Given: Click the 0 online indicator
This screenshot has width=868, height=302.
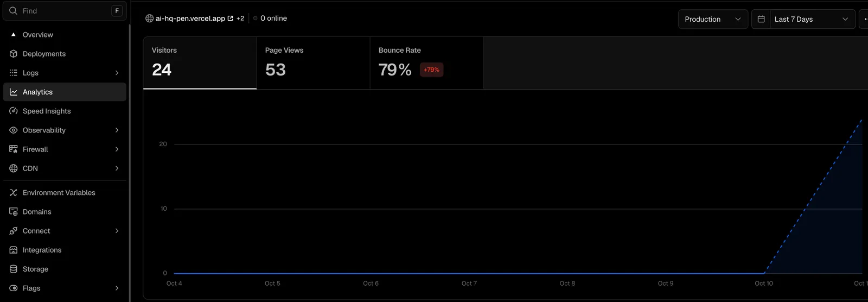Looking at the screenshot, I should 270,18.
